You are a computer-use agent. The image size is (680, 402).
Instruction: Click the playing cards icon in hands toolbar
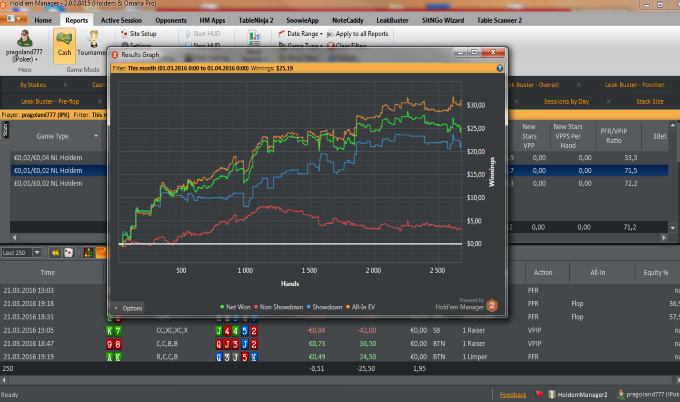pyautogui.click(x=69, y=252)
